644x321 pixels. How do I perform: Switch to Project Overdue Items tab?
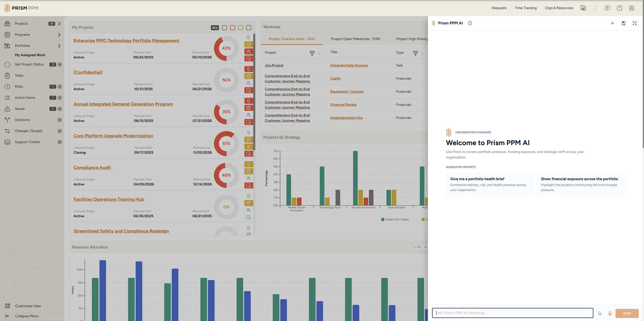pos(292,39)
